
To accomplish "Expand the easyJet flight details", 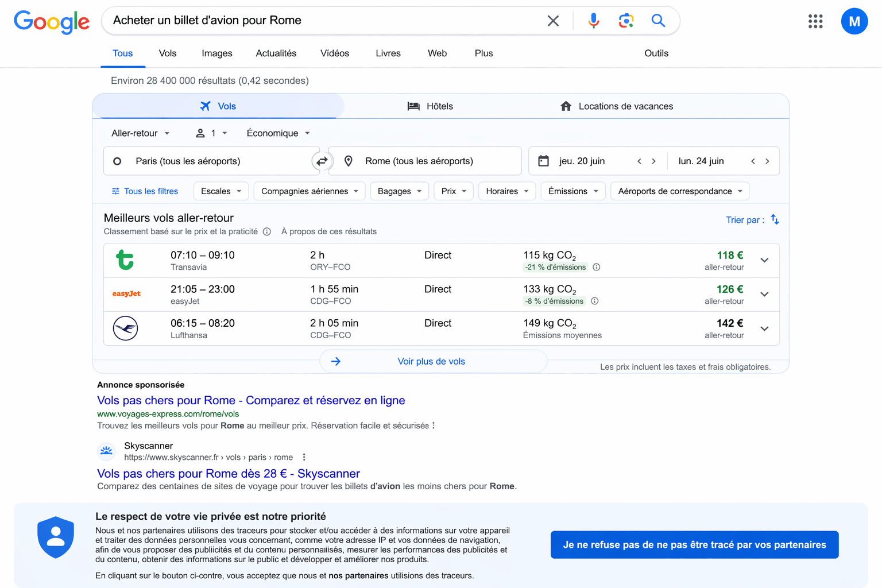I will [x=764, y=294].
